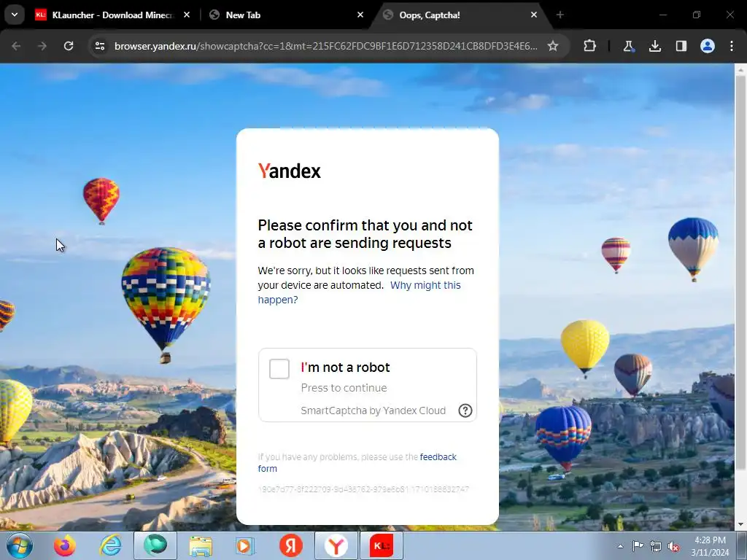
Task: View site information icon in address bar
Action: click(100, 46)
